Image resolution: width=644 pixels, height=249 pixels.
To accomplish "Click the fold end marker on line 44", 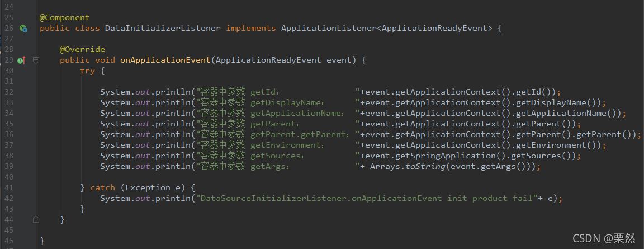I will coord(36,219).
